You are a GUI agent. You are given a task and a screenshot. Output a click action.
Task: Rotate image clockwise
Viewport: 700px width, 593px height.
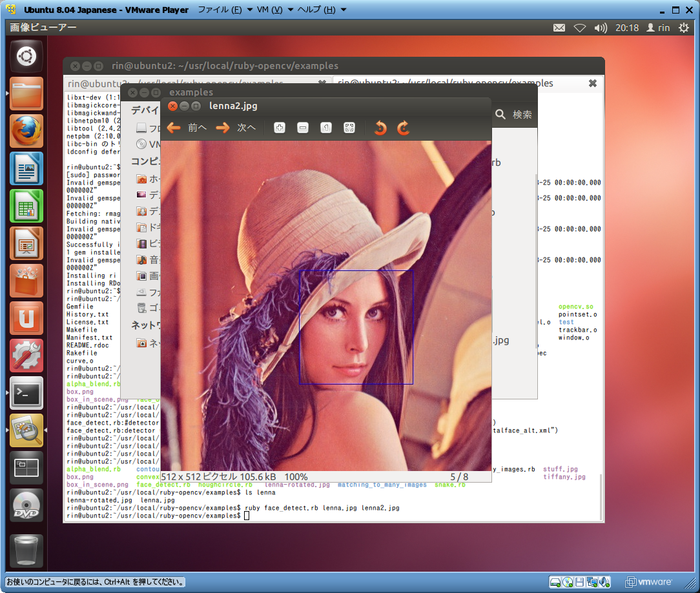404,128
